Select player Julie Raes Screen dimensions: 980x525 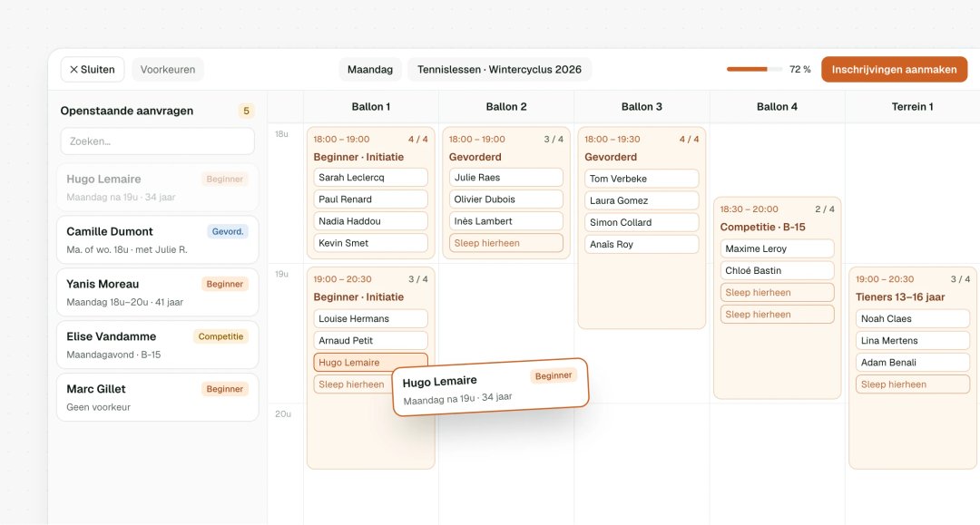(x=506, y=178)
